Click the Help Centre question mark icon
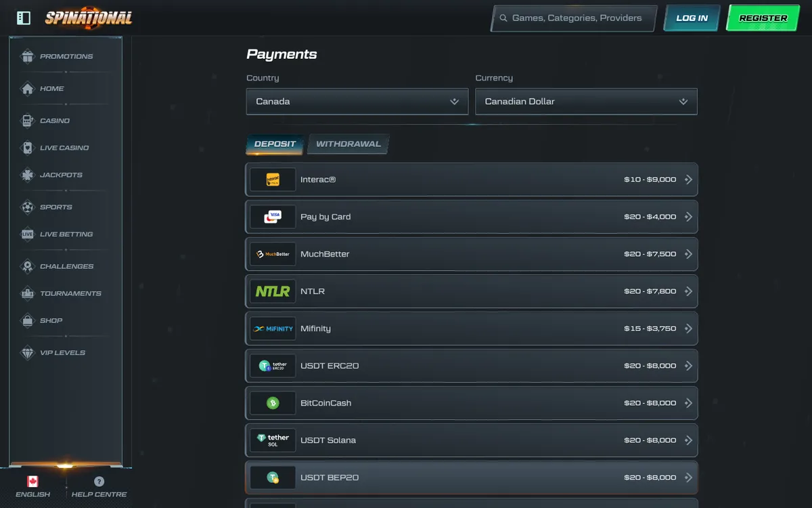The height and width of the screenshot is (508, 812). click(x=99, y=482)
